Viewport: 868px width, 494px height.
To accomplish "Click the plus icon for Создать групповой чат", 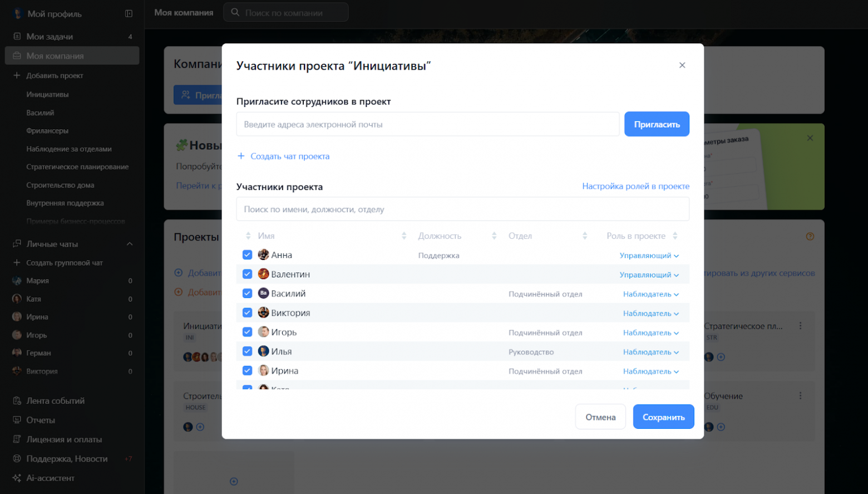I will click(17, 262).
